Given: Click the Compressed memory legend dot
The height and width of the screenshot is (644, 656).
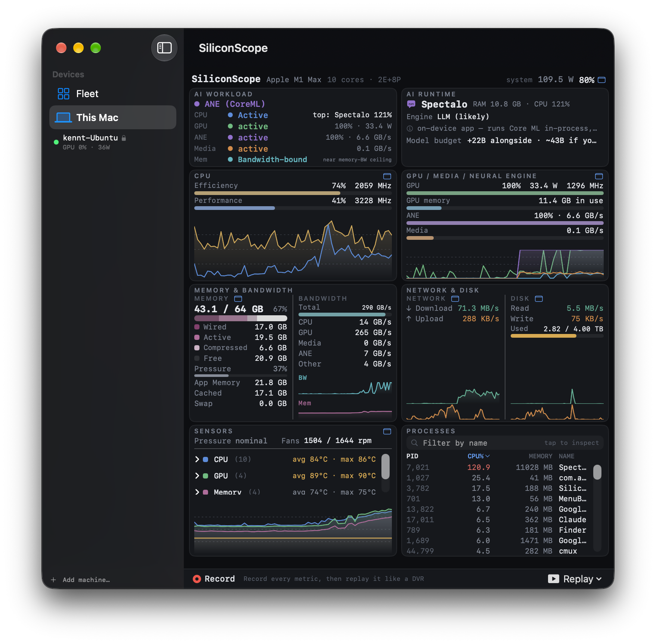Looking at the screenshot, I should pyautogui.click(x=197, y=348).
